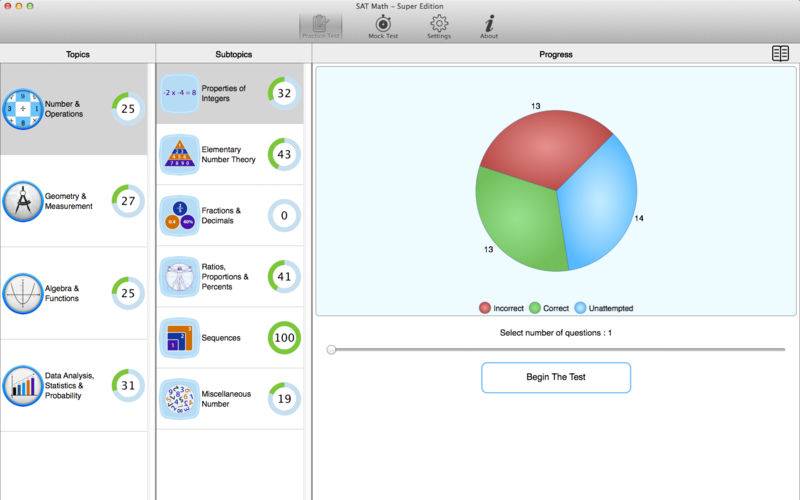This screenshot has height=500, width=800.
Task: Click the Miscellaneous Number icon
Action: pyautogui.click(x=180, y=399)
